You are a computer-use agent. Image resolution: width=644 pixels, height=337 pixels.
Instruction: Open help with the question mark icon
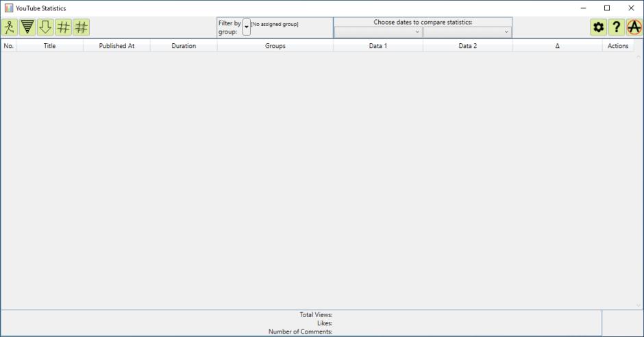click(x=617, y=27)
